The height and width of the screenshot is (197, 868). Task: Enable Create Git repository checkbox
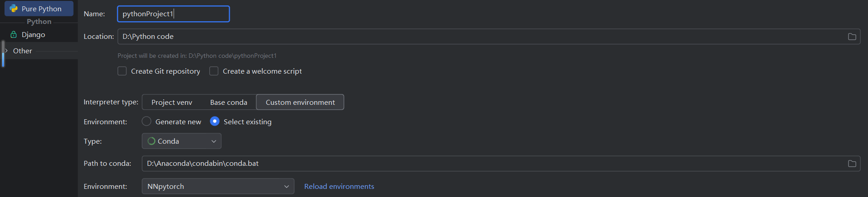point(122,71)
